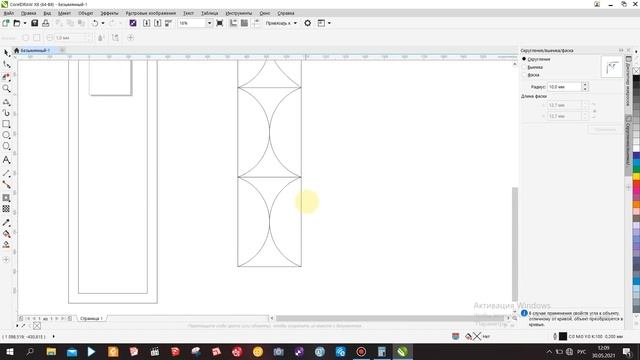Screen dimensions: 640x360
Task: Click the horizontal canvas scrollbar thumb
Action: click(x=390, y=318)
